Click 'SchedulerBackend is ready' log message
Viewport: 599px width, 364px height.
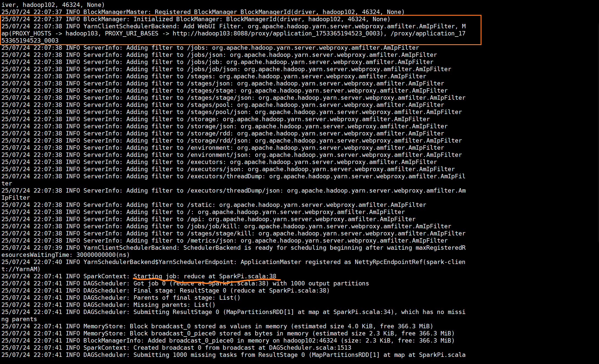[228, 248]
